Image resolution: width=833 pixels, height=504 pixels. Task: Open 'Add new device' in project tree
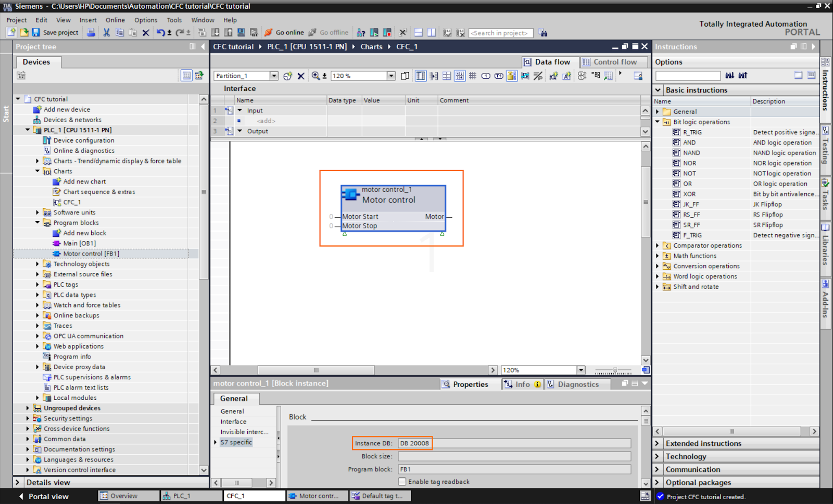tap(68, 109)
